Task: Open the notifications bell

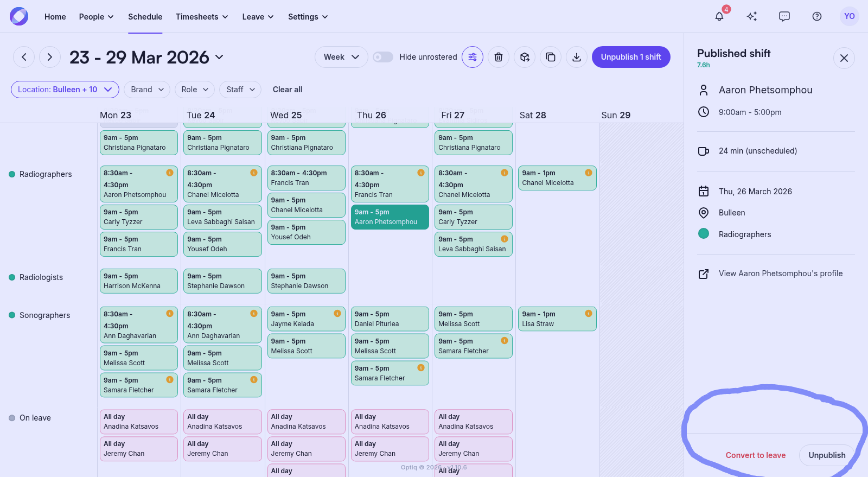Action: coord(719,16)
